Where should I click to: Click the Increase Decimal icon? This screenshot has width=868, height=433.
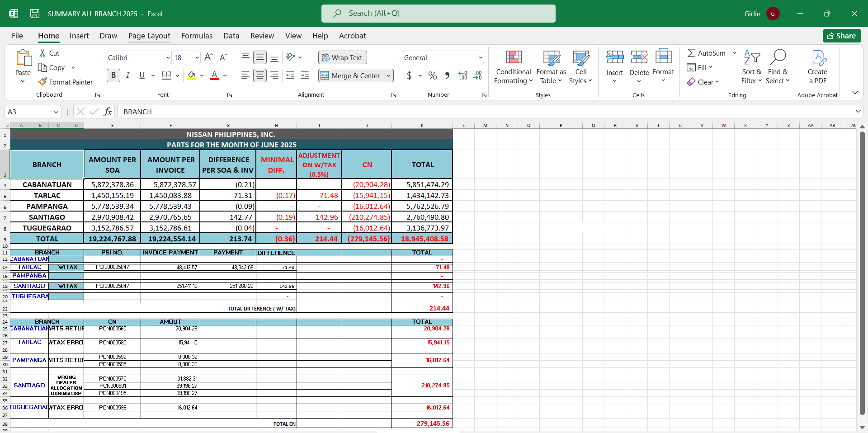tap(463, 75)
